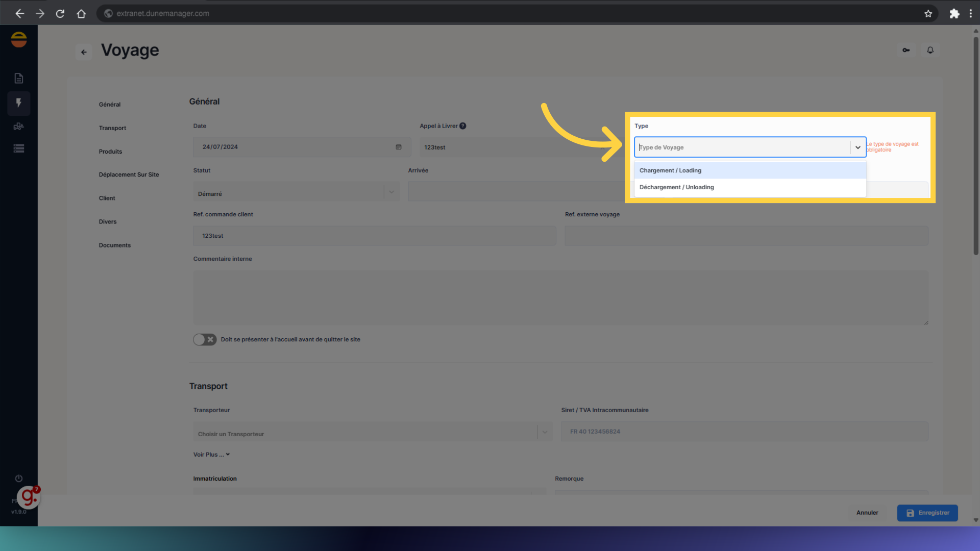Click the Annuler button
This screenshot has width=980, height=551.
(867, 513)
